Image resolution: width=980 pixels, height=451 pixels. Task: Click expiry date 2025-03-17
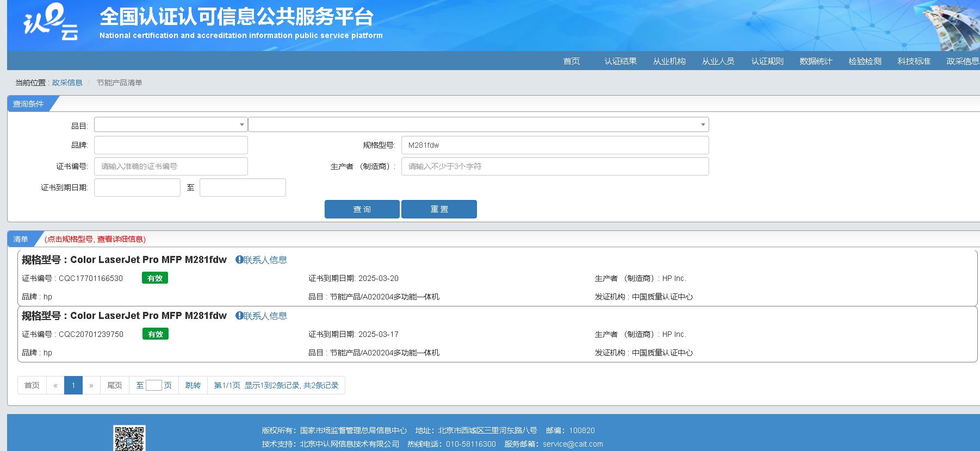tap(379, 334)
